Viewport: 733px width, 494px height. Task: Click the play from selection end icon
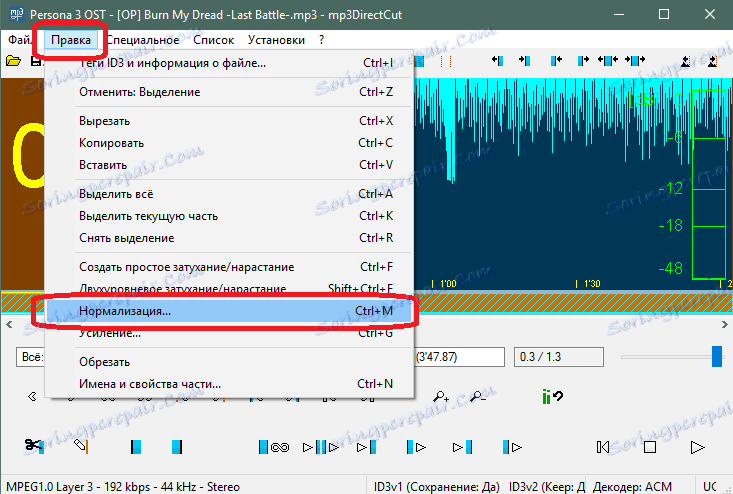tap(512, 447)
